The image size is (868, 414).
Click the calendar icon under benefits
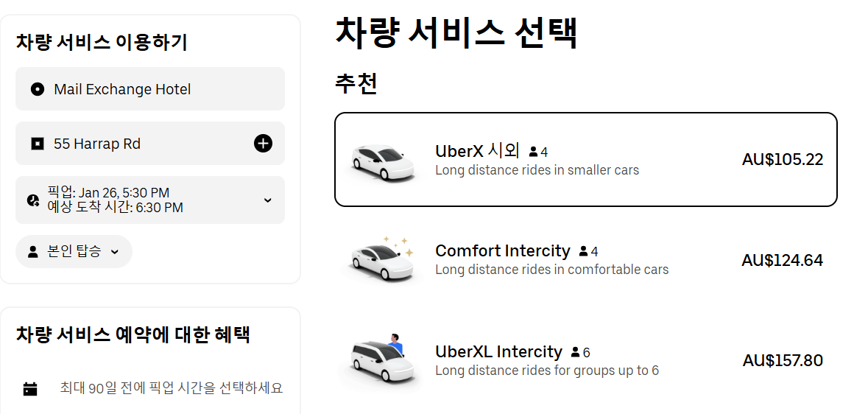30,389
